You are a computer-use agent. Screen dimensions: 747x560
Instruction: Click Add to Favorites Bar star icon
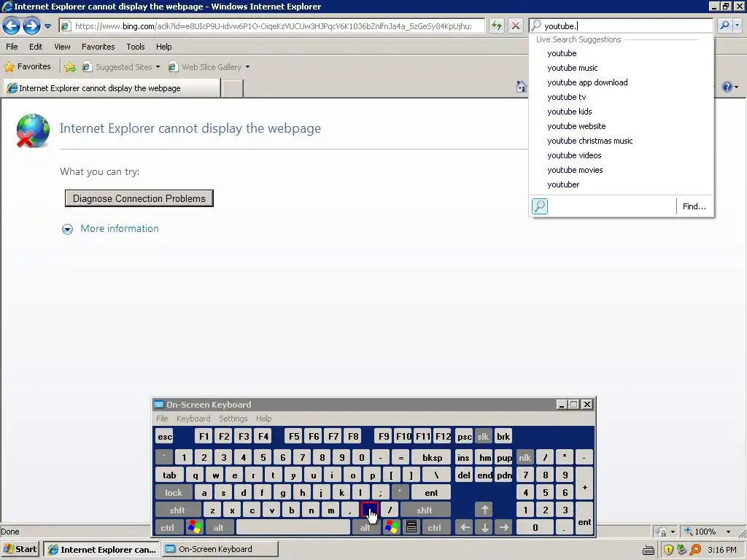(x=70, y=67)
